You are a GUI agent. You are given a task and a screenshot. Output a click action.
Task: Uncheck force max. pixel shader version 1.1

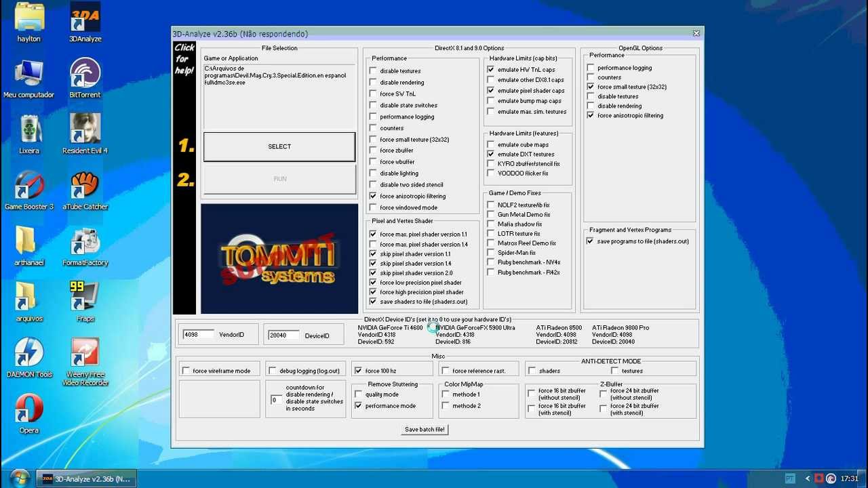[x=373, y=235]
